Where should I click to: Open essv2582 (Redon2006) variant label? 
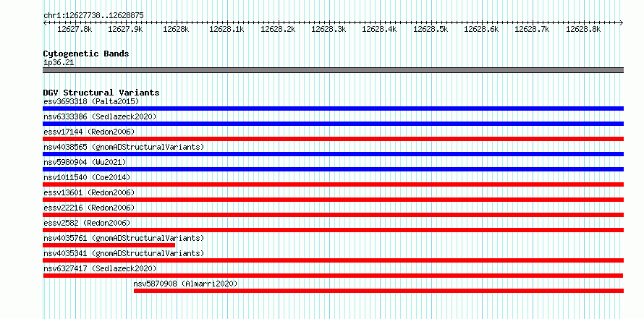(87, 223)
